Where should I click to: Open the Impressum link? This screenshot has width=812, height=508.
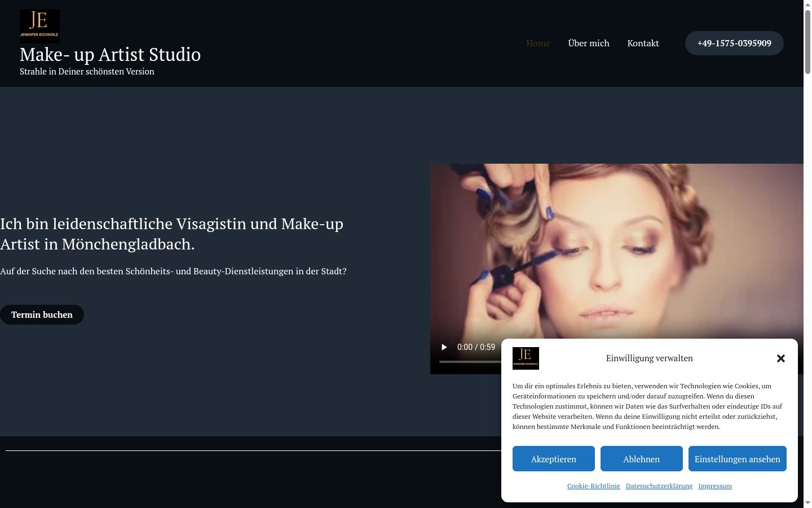(715, 486)
